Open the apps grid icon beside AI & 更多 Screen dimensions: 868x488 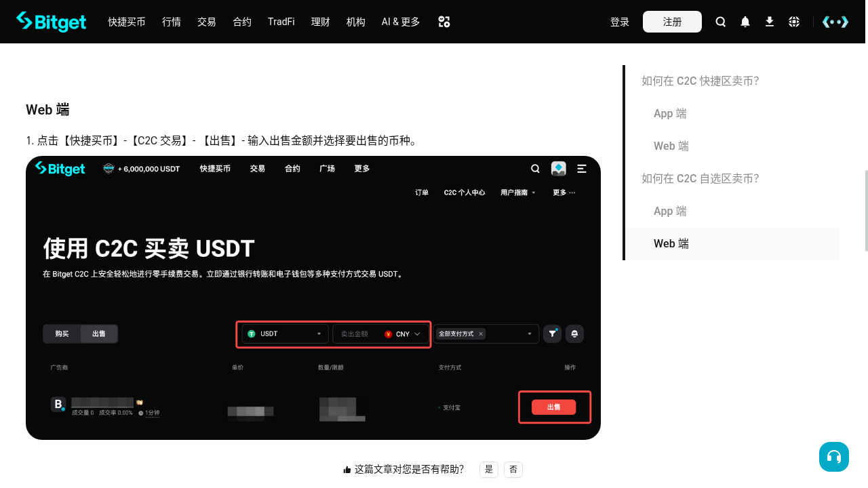444,22
